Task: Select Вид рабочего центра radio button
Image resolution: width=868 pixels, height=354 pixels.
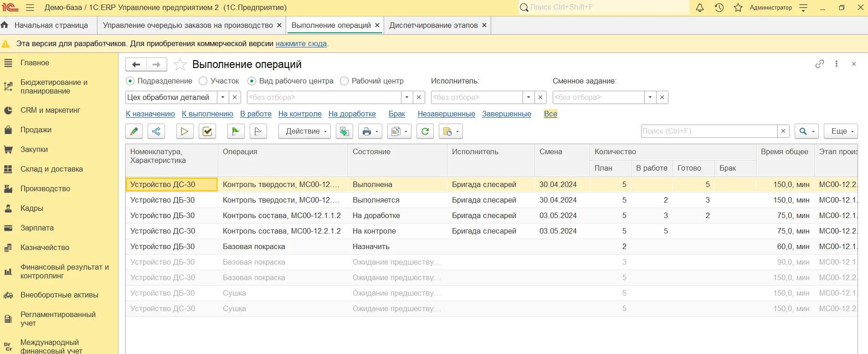Action: click(252, 81)
